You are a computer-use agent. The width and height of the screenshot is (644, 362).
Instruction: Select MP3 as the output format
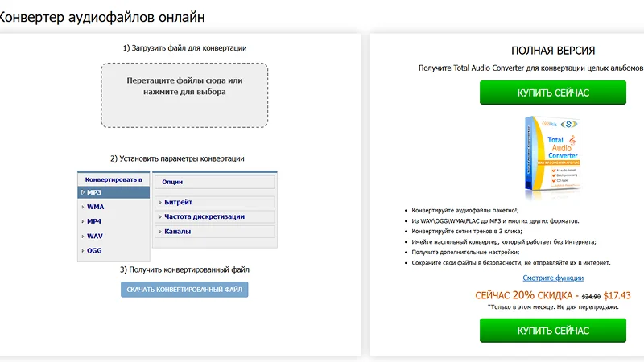click(114, 192)
